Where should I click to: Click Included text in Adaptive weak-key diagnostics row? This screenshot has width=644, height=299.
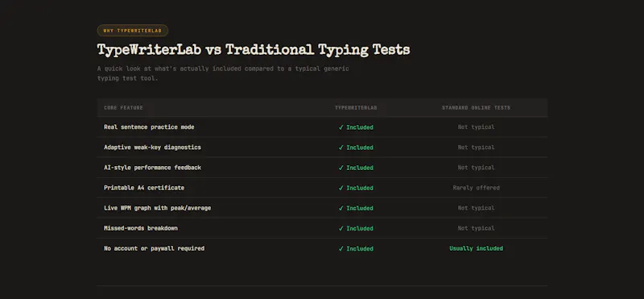tap(360, 147)
